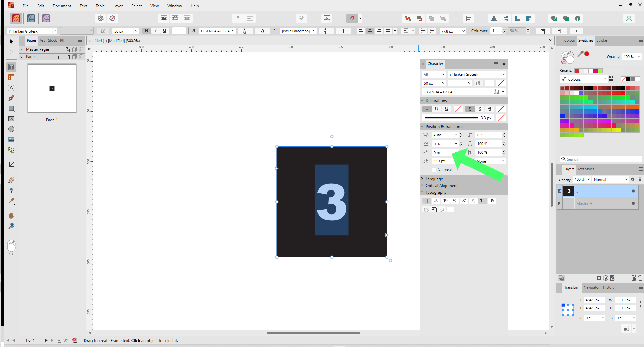Viewport: 644px width, 347px height.
Task: Close the untitled document tab
Action: pos(550,40)
